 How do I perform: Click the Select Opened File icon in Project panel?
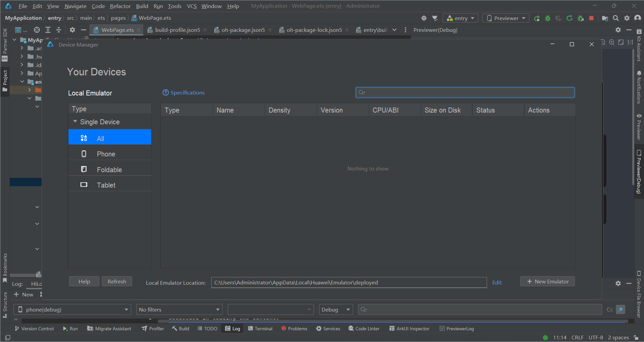coord(37,30)
